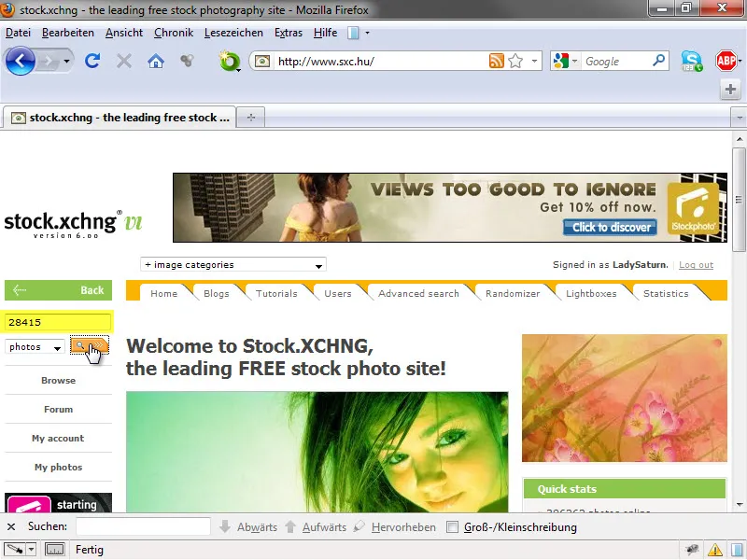Click the green swirl toolbar icon
This screenshot has width=747, height=560.
coord(230,62)
